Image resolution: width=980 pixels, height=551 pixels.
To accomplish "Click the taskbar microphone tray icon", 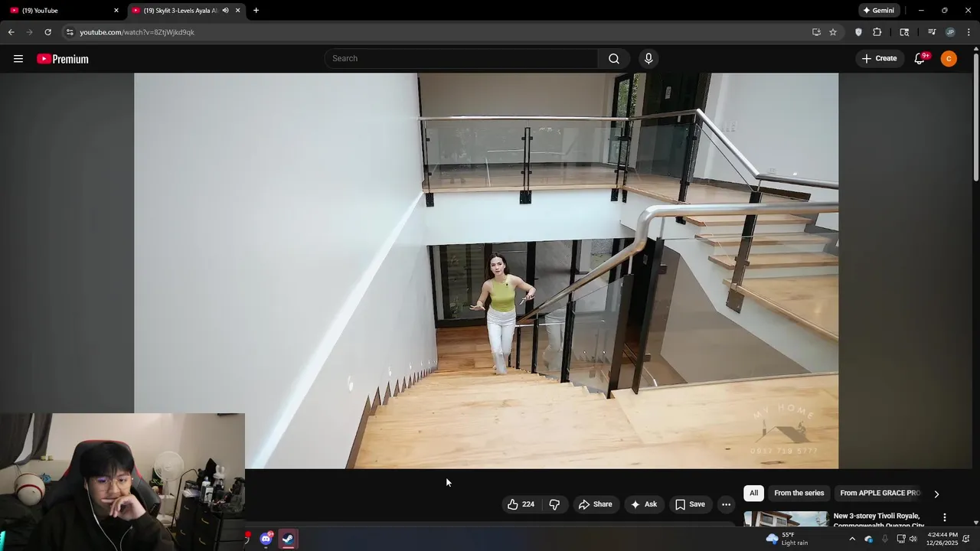I will (x=885, y=539).
